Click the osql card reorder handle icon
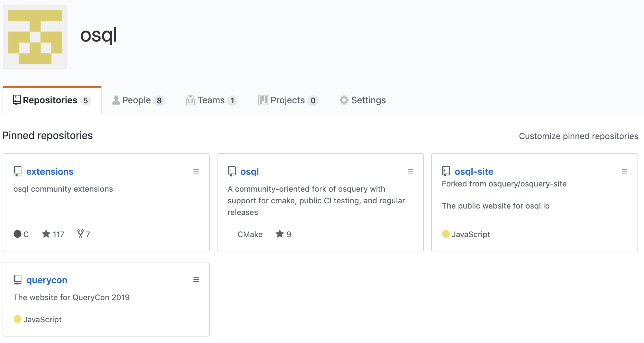This screenshot has height=343, width=644. pos(410,171)
